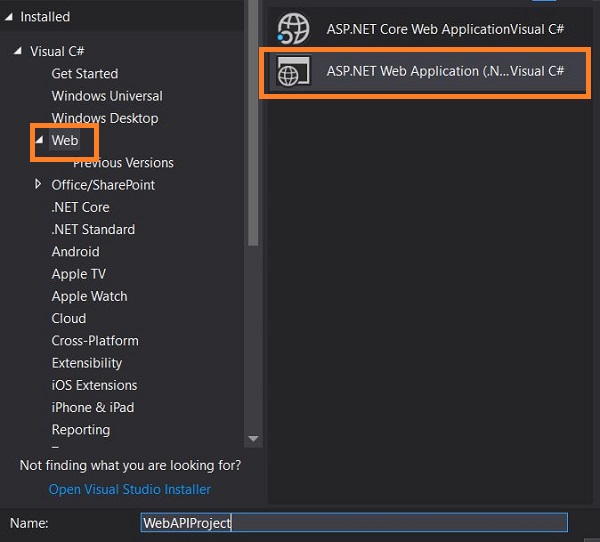This screenshot has width=600, height=542.
Task: Open Visual Studio Installer link
Action: pyautogui.click(x=130, y=489)
